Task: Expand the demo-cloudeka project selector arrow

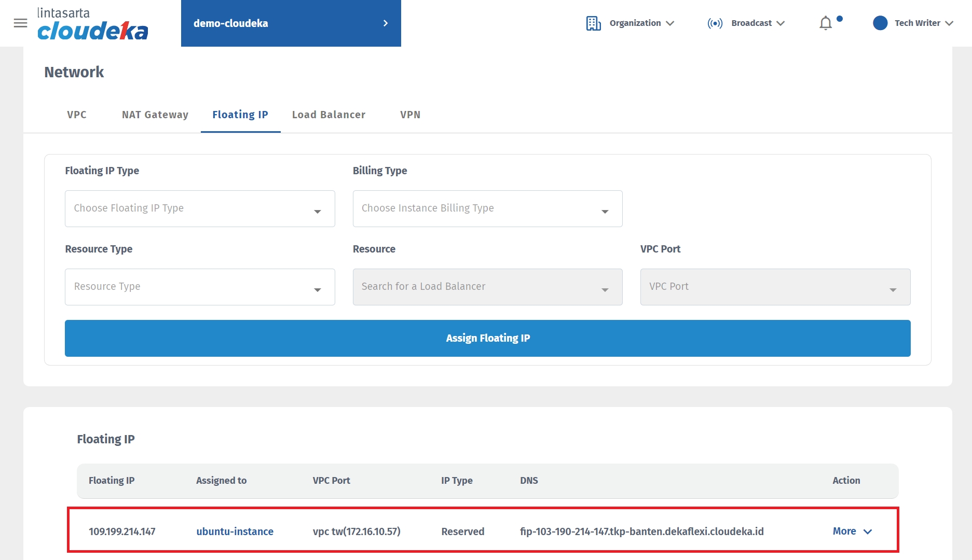Action: pyautogui.click(x=385, y=23)
